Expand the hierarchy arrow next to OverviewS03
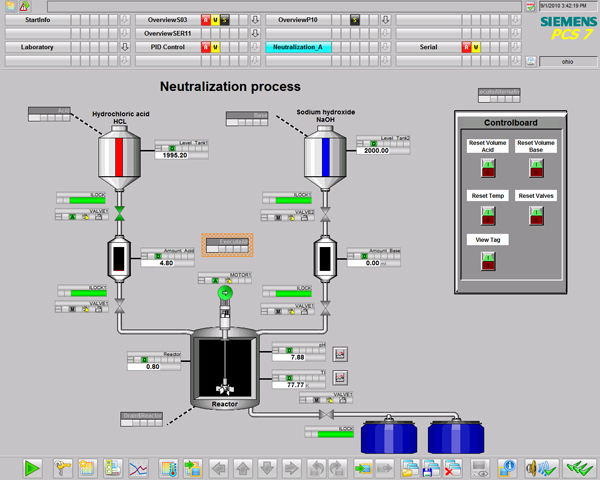 tap(255, 20)
